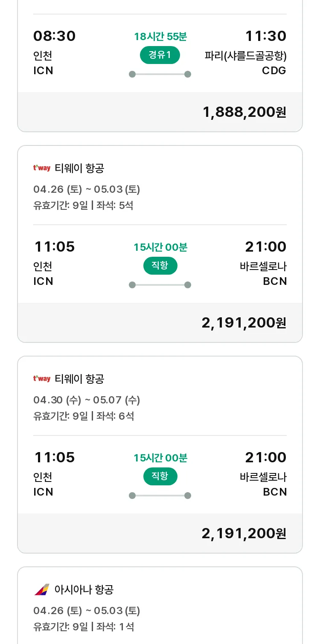Tap the t'way logo on the 04.30 flight card
This screenshot has height=644, width=320.
click(x=42, y=379)
